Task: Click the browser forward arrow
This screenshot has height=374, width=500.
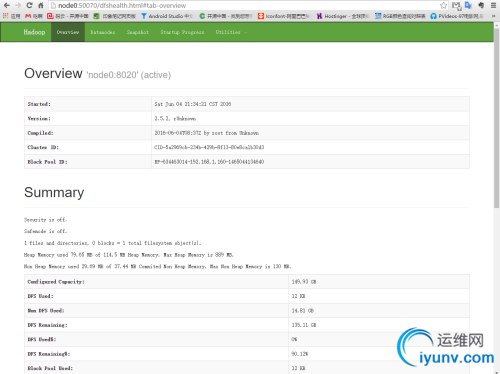Action: (18, 5)
